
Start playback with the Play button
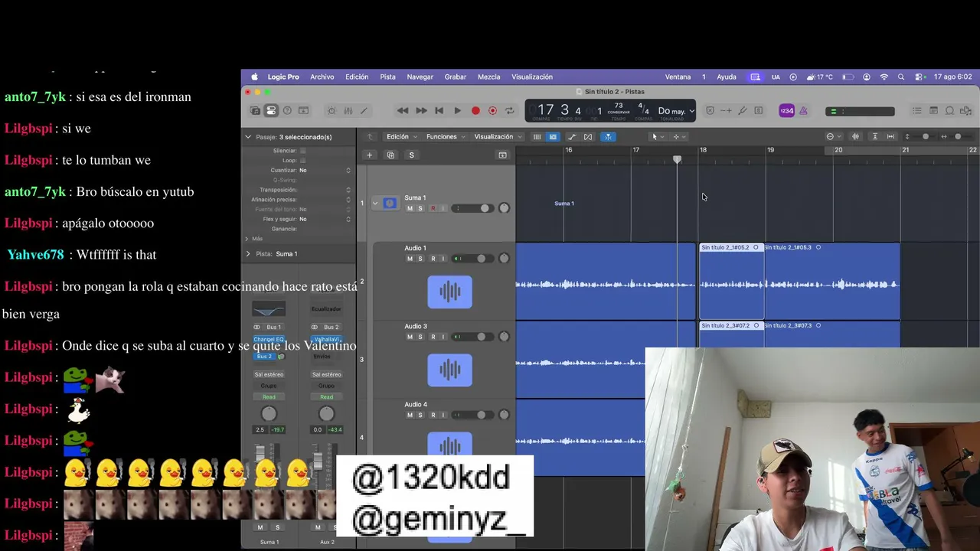coord(457,111)
